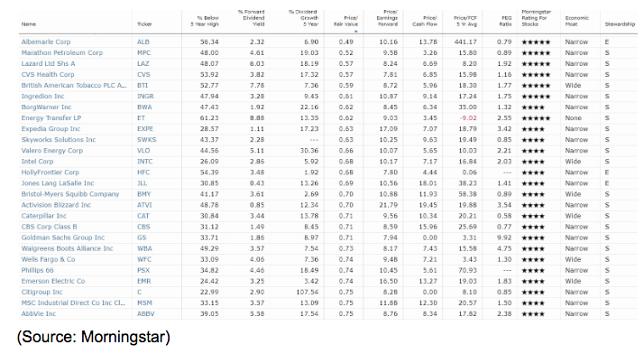
Task: Open the Goldman Sachs Group Inc link
Action: click(x=63, y=238)
